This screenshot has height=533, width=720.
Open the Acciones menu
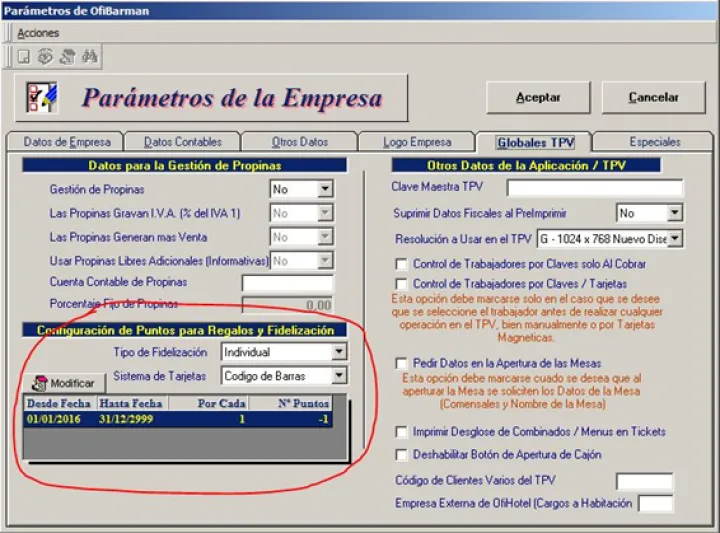point(38,33)
